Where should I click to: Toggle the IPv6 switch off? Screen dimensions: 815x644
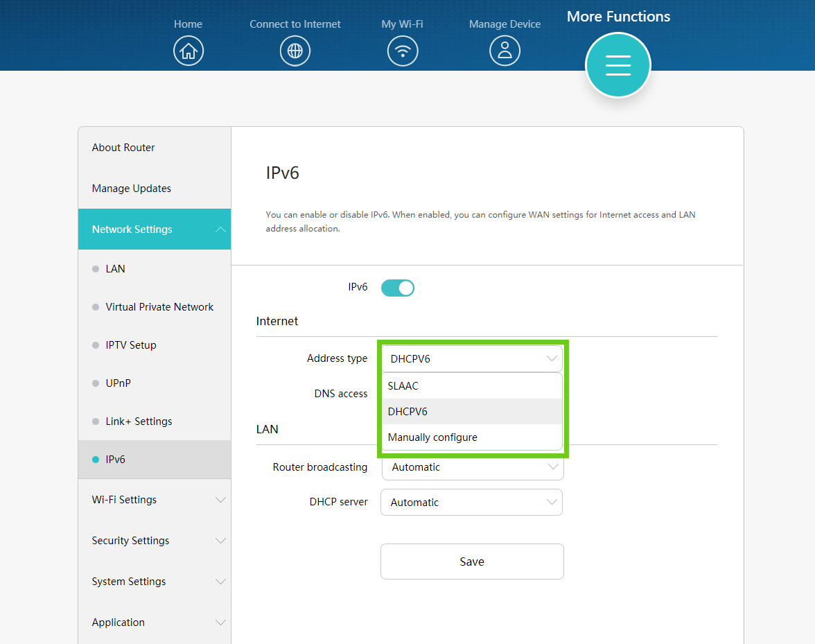pyautogui.click(x=398, y=288)
